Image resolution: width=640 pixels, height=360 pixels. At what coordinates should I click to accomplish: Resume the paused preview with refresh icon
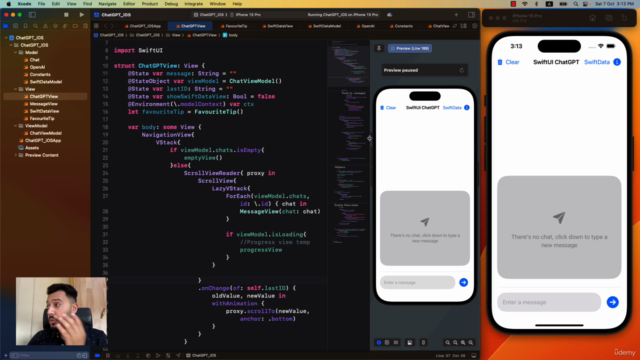[x=462, y=70]
